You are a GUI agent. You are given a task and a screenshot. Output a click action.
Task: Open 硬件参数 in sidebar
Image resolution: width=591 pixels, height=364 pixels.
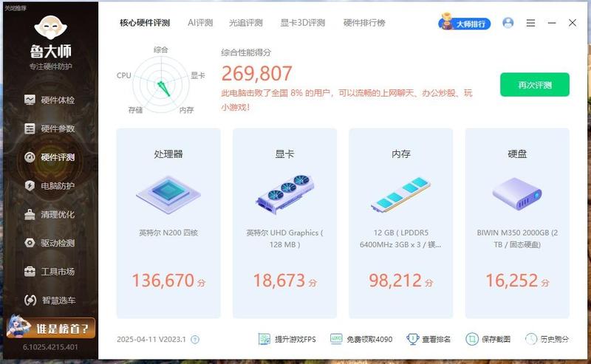tap(49, 128)
